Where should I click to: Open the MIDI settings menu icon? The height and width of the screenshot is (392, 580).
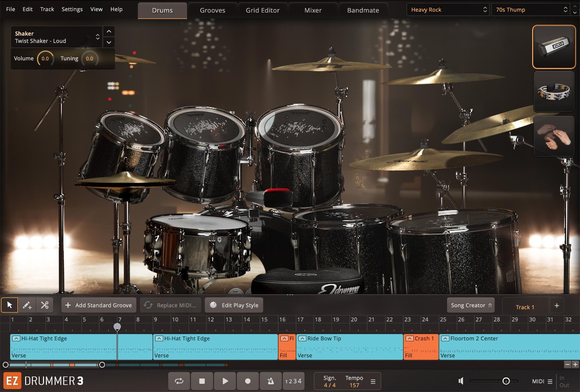(550, 381)
